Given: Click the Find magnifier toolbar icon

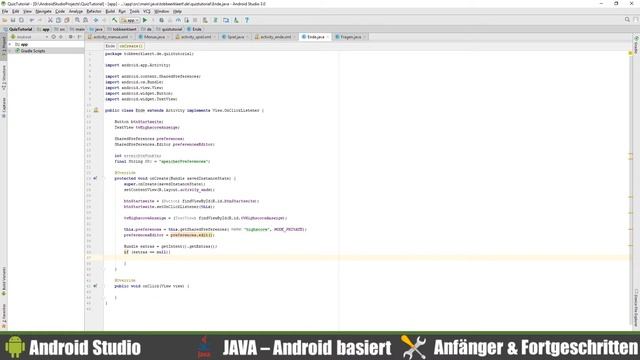Looking at the screenshot, I should click(77, 20).
